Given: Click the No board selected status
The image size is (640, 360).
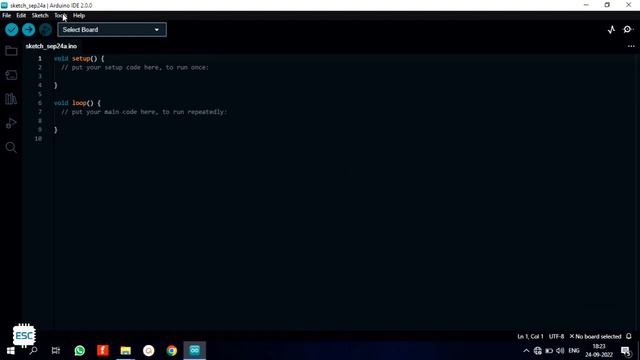Looking at the screenshot, I should pos(595,336).
